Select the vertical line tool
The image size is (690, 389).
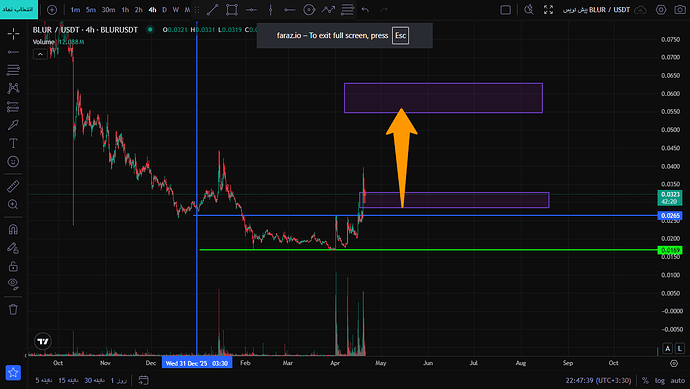(271, 10)
